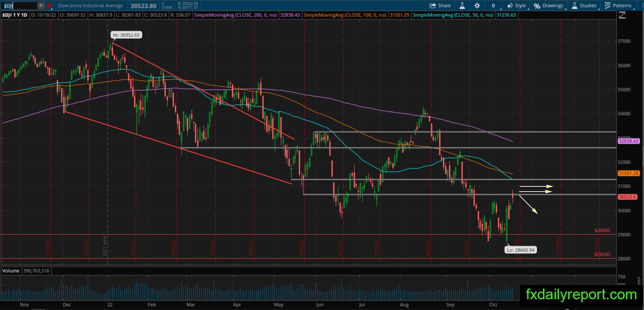Image resolution: width=644 pixels, height=310 pixels.
Task: Open the flask-shaped icon next to Share
Action: coord(462,5)
